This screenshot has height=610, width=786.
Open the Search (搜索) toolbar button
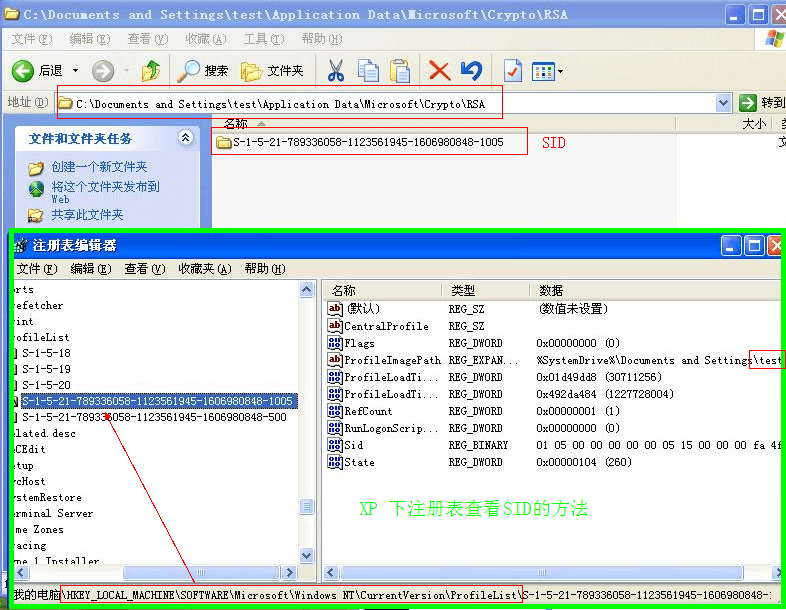[204, 71]
